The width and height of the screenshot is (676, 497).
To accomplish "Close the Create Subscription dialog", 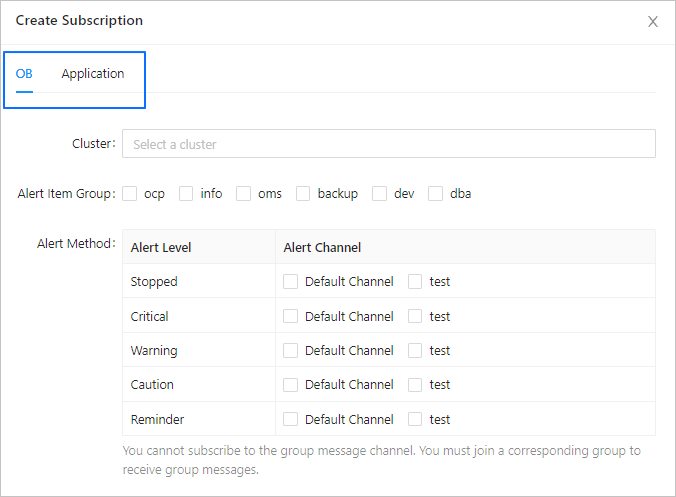I will click(653, 21).
